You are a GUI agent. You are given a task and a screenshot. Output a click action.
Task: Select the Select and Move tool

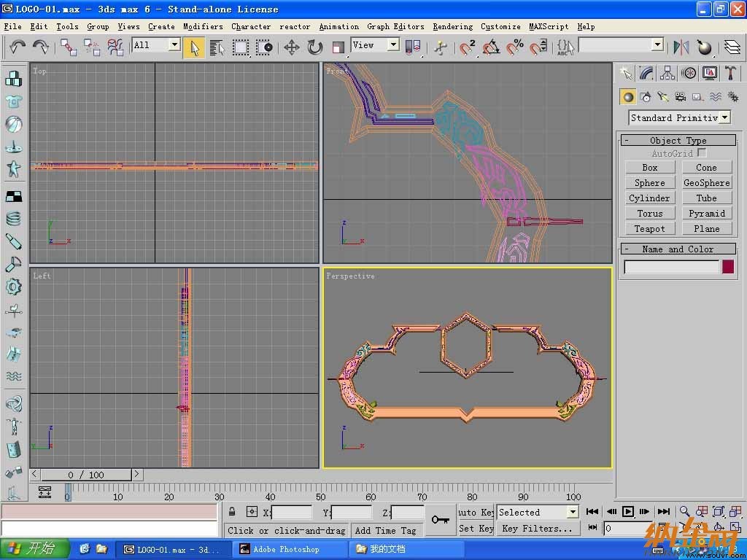(x=292, y=47)
